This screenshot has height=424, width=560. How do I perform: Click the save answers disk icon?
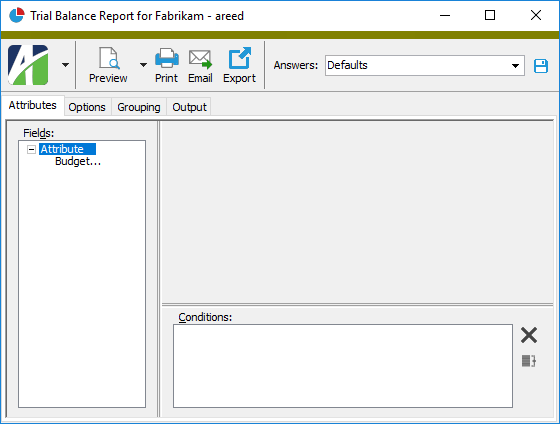click(541, 66)
